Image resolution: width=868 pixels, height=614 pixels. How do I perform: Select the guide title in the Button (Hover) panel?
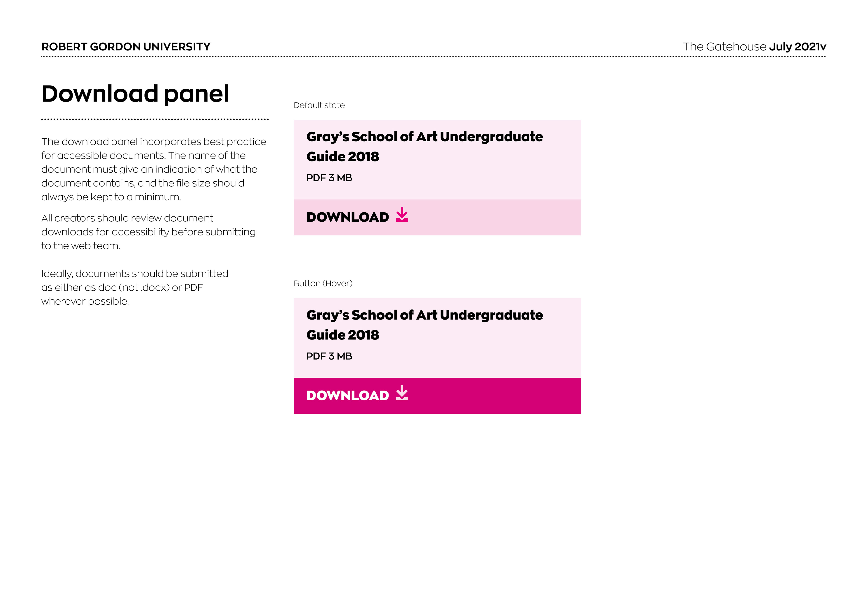(x=424, y=325)
